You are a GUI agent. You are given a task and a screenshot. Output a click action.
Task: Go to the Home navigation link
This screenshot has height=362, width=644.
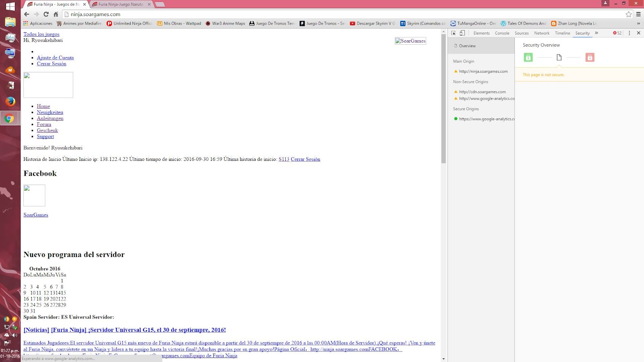[43, 106]
